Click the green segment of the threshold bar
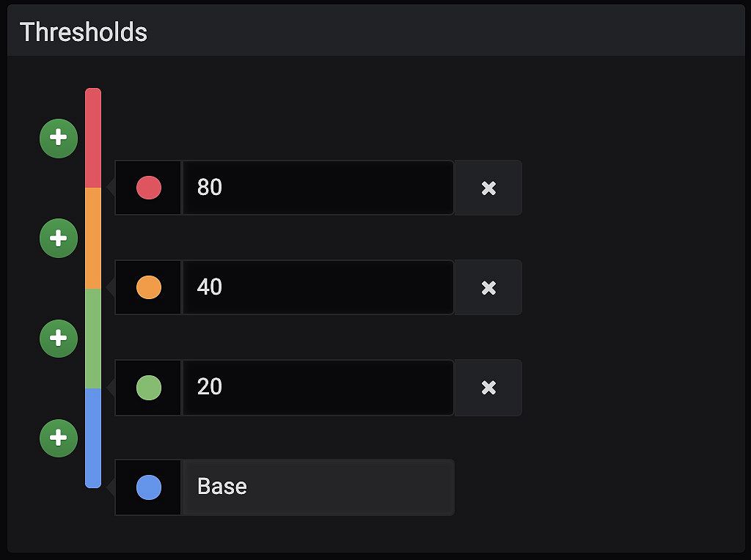Image resolution: width=751 pixels, height=560 pixels. tap(92, 337)
